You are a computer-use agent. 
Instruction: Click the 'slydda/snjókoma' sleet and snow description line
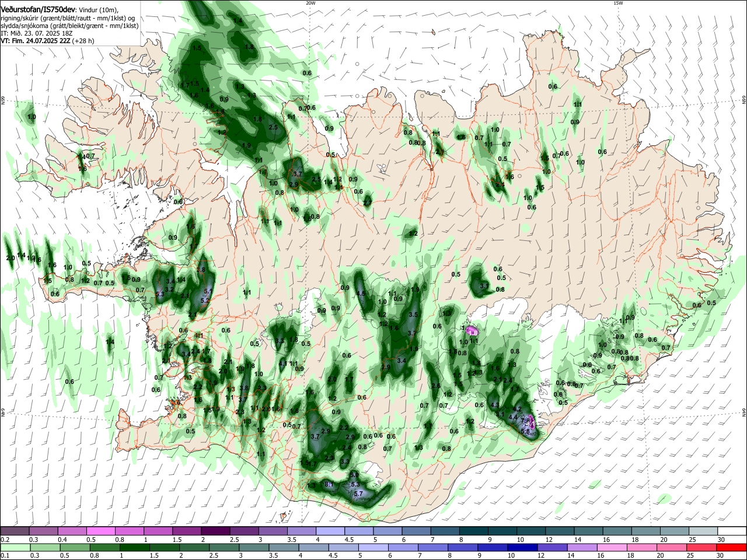point(69,26)
